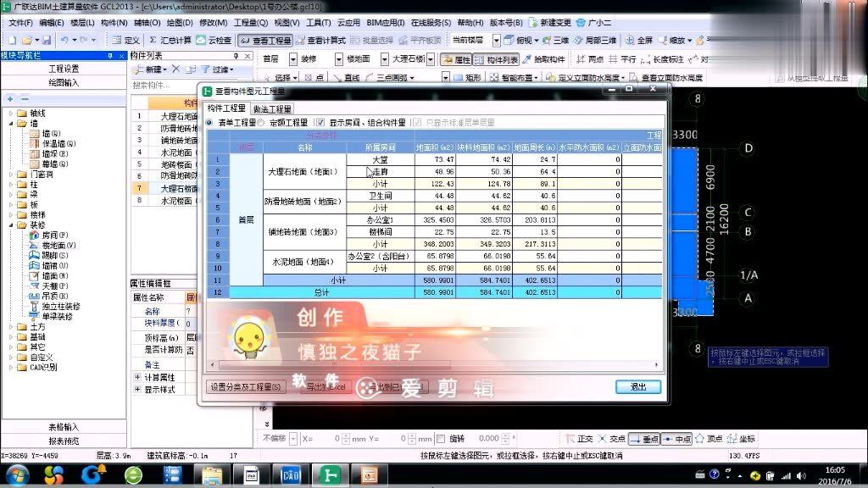Open the BIM应用(I) menu
The image size is (868, 488).
[386, 23]
